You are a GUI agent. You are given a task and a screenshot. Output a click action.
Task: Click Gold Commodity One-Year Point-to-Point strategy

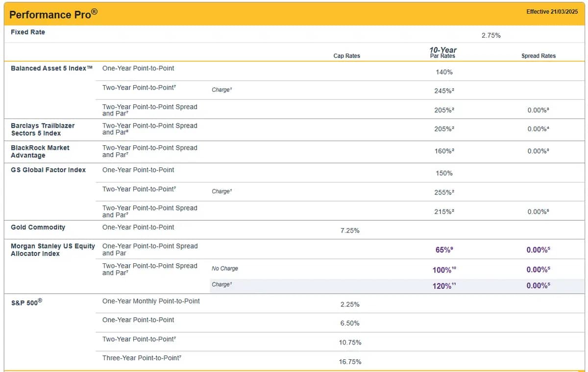(138, 227)
